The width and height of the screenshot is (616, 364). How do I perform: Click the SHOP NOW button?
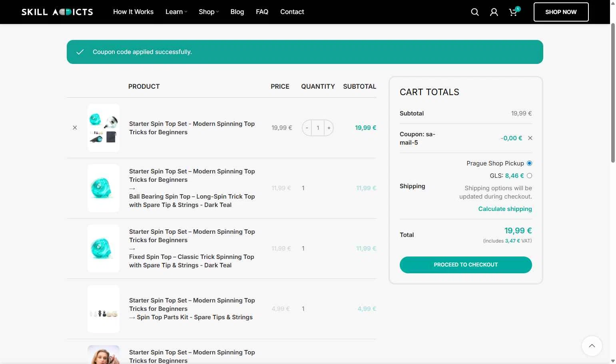point(561,12)
